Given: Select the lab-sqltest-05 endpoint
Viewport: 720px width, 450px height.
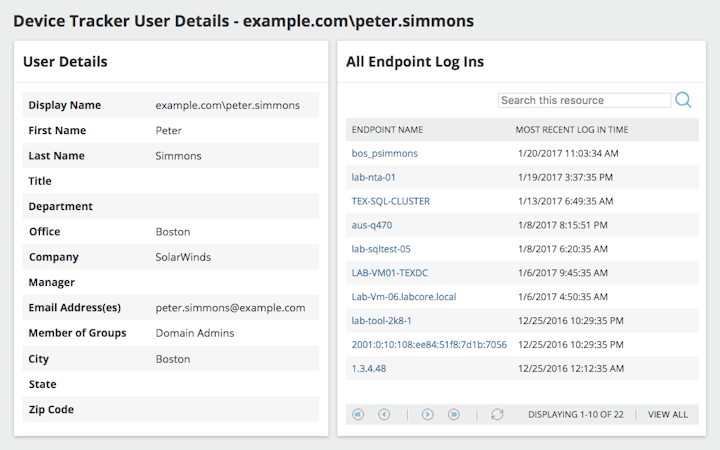Looking at the screenshot, I should coord(381,249).
